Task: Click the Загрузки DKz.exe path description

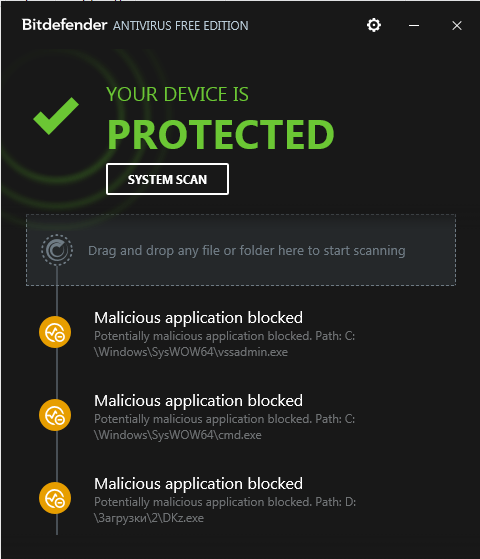Action: click(x=225, y=510)
